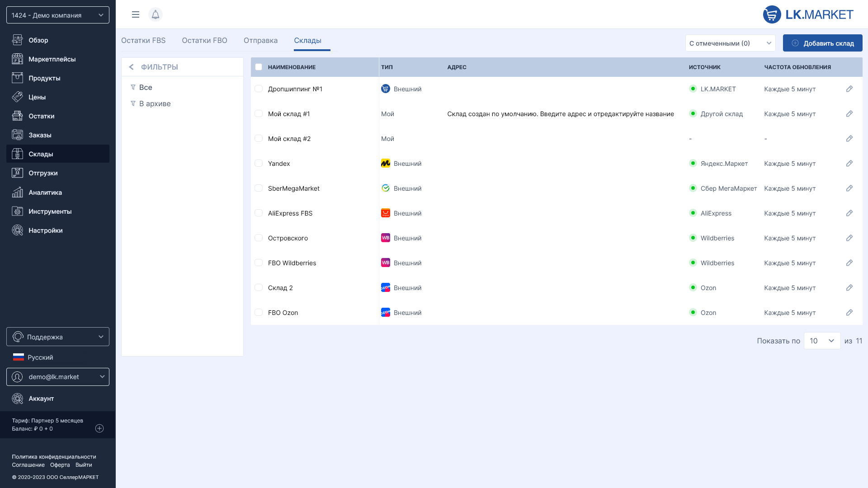Open Аналитика from the sidebar
This screenshot has width=868, height=488.
pos(45,192)
